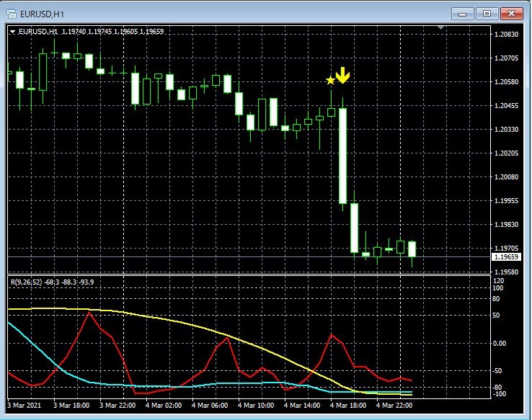Screen dimensions: 532x420
Task: Click the large bearish candle below the arrow
Action: click(x=342, y=156)
